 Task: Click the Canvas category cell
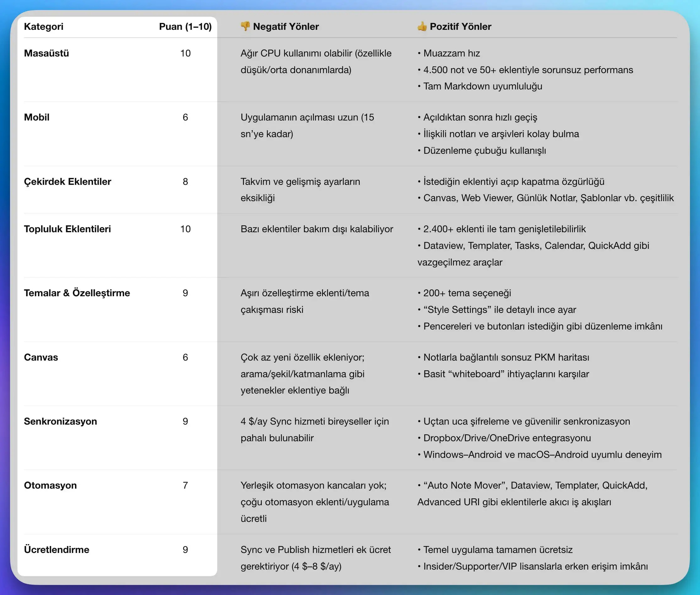pyautogui.click(x=41, y=357)
